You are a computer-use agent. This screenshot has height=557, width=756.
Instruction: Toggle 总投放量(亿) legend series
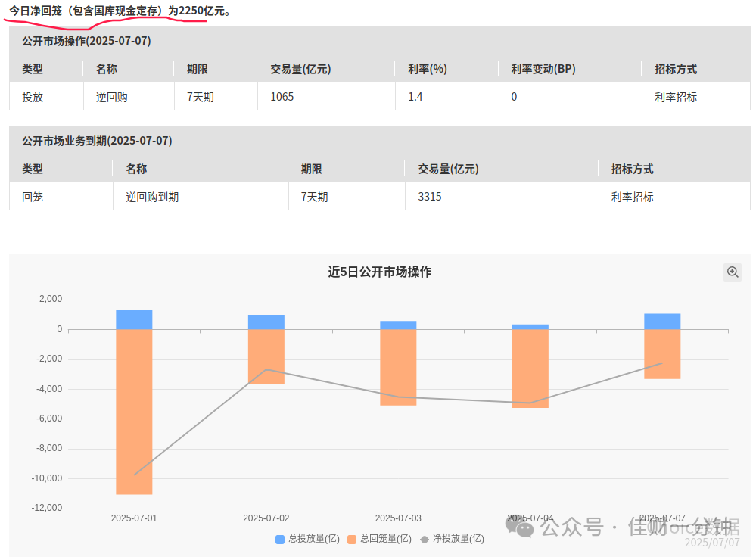[x=307, y=539]
